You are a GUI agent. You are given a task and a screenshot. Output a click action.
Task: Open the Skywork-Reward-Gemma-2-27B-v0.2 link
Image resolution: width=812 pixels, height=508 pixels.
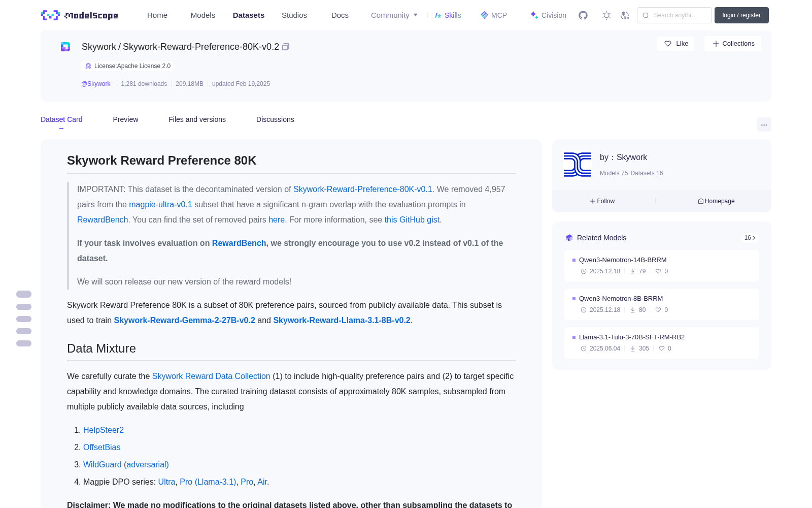[x=185, y=320]
